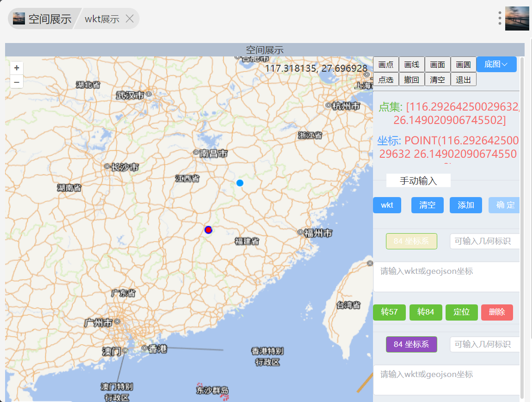
Task: Select the 画面 draw polygon tool
Action: click(x=438, y=65)
